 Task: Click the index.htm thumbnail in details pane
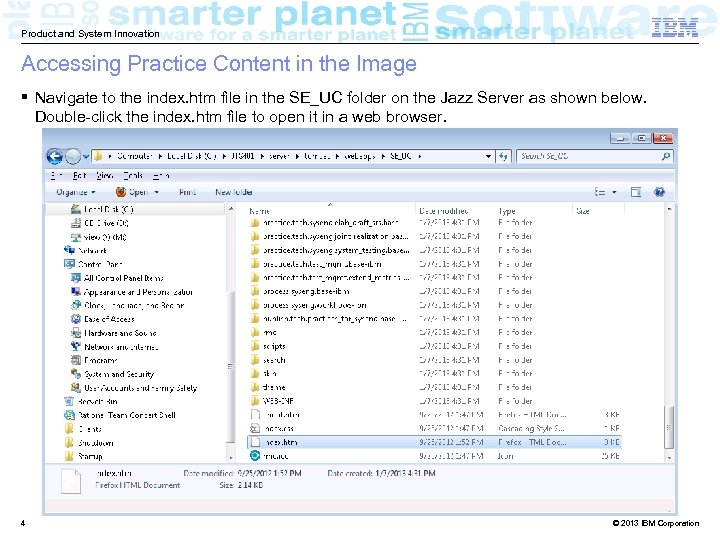point(71,481)
